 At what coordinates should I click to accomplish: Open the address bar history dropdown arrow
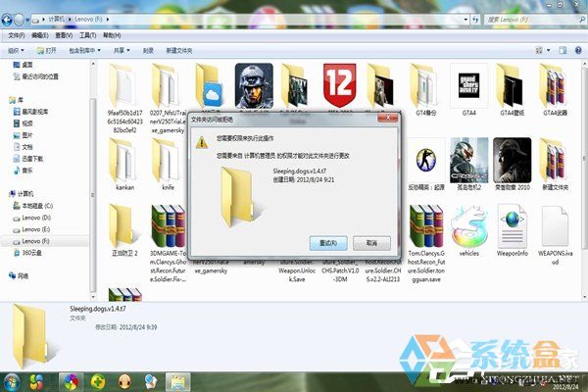465,20
